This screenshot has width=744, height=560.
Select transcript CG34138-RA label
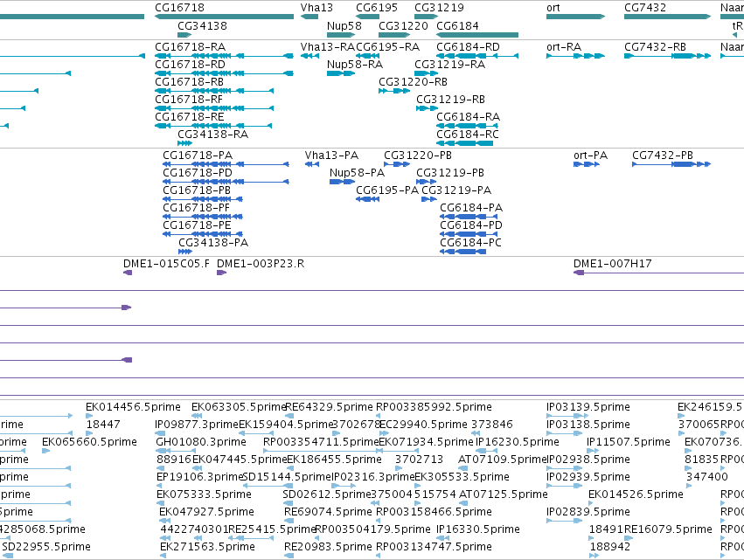213,135
